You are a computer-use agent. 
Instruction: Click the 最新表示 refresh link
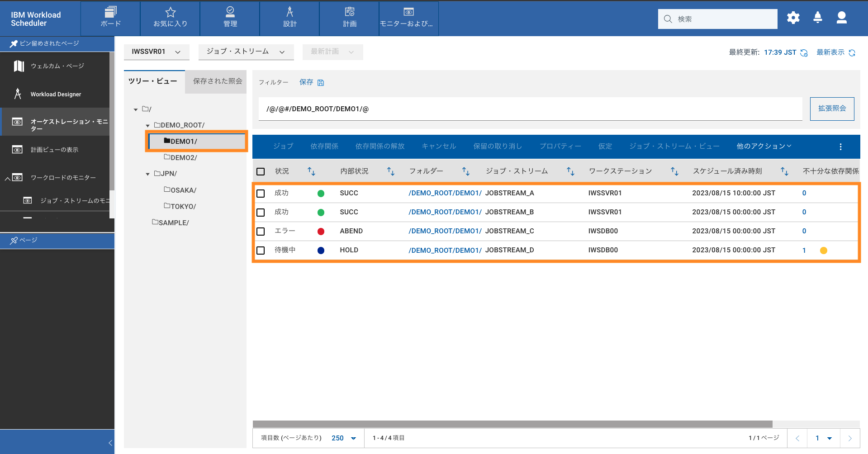click(830, 52)
